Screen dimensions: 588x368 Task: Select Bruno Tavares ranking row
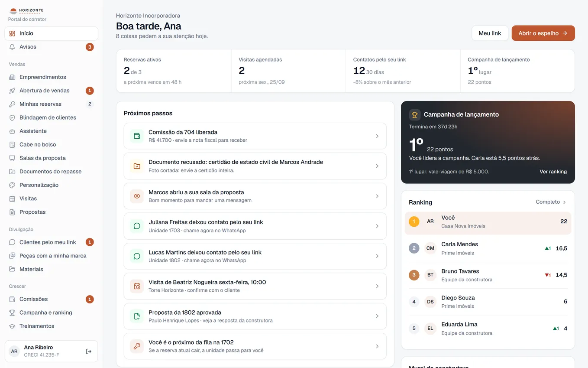pos(488,275)
